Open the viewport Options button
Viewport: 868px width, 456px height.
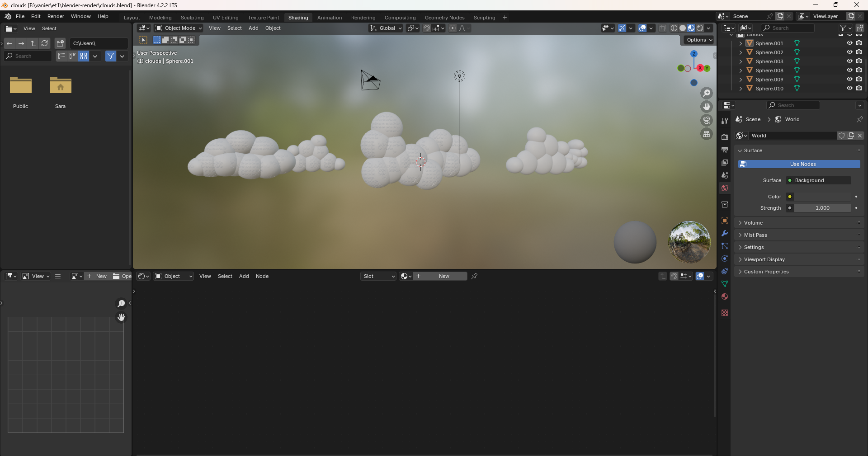click(699, 40)
